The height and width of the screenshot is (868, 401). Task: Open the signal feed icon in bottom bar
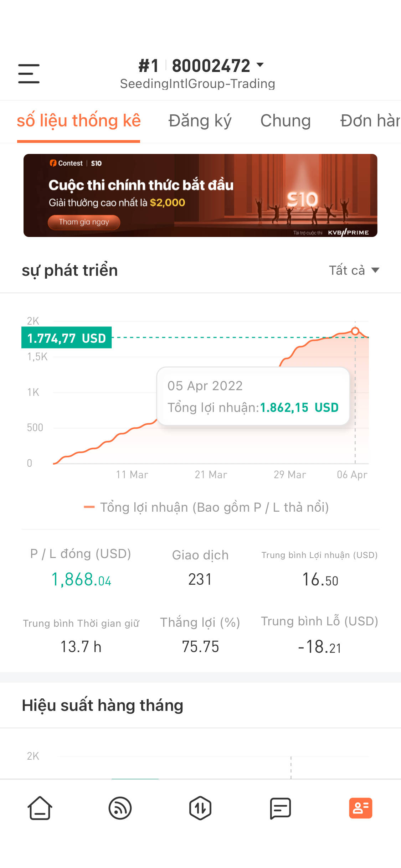[120, 808]
